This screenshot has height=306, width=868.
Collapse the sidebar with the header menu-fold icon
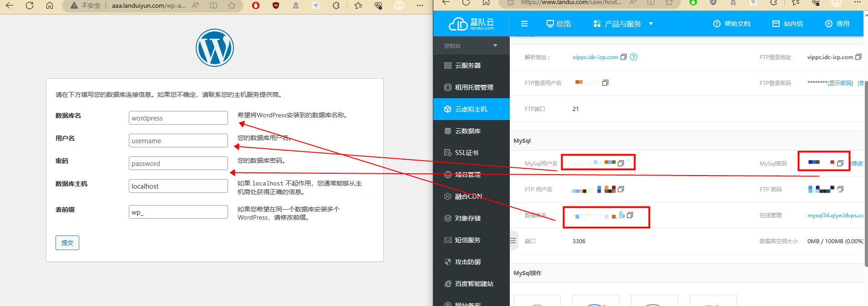click(x=524, y=24)
